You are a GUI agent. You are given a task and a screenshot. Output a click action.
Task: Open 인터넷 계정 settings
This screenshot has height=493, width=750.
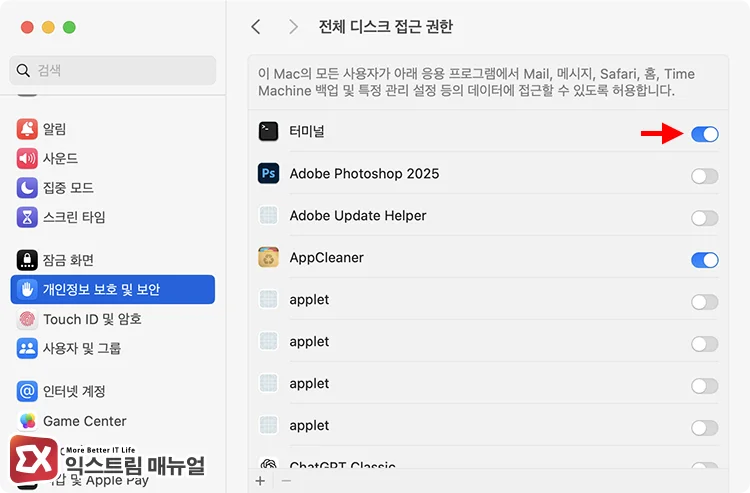pyautogui.click(x=112, y=391)
